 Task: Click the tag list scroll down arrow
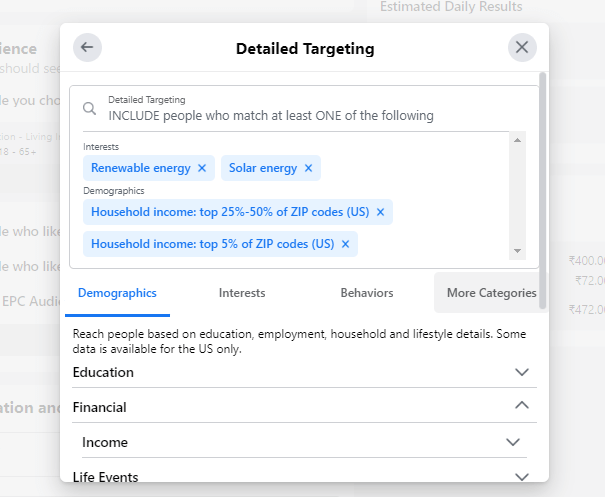[x=517, y=251]
